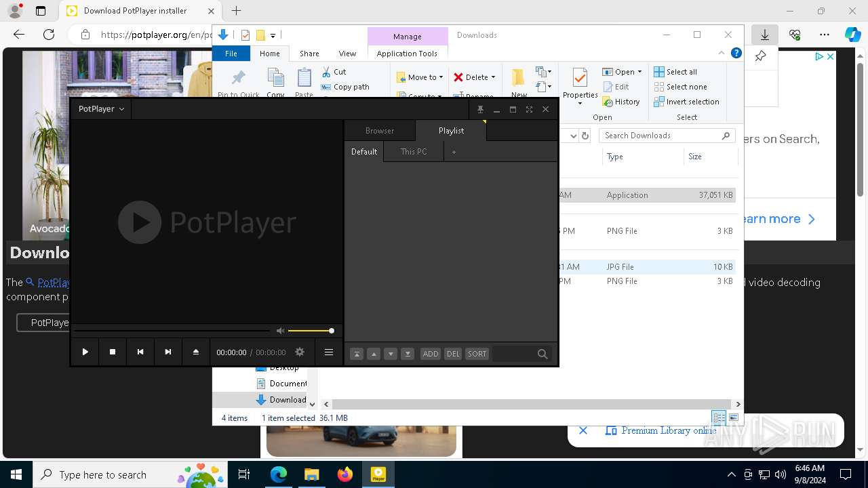Click the DEL button in playlist

point(453,354)
